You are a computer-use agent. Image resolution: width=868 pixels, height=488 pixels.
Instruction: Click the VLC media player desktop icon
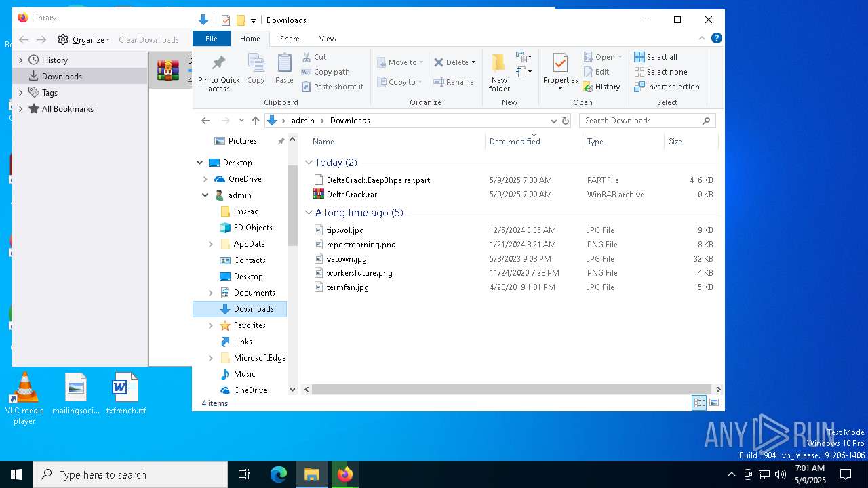pyautogui.click(x=24, y=399)
